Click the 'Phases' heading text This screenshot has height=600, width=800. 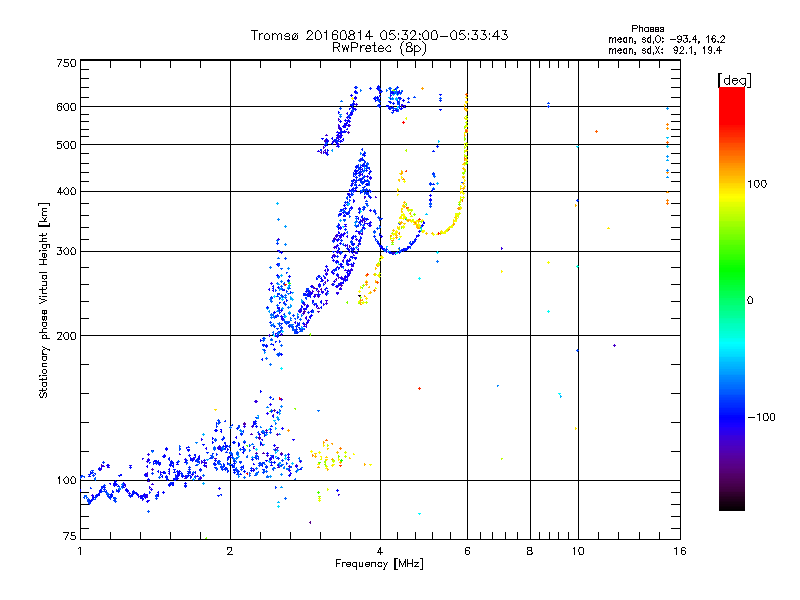[x=647, y=29]
